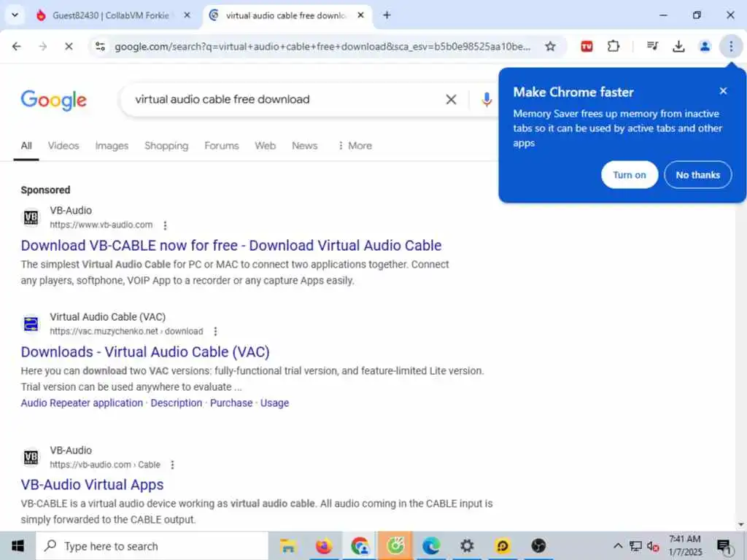Switch to Web results
This screenshot has width=747, height=560.
[265, 146]
